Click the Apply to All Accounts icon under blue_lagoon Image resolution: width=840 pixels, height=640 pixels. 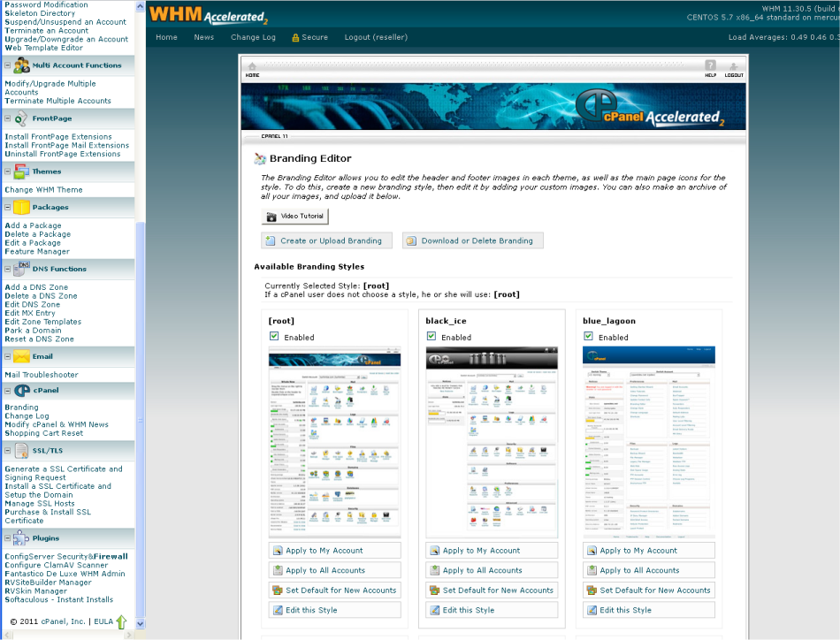(592, 570)
